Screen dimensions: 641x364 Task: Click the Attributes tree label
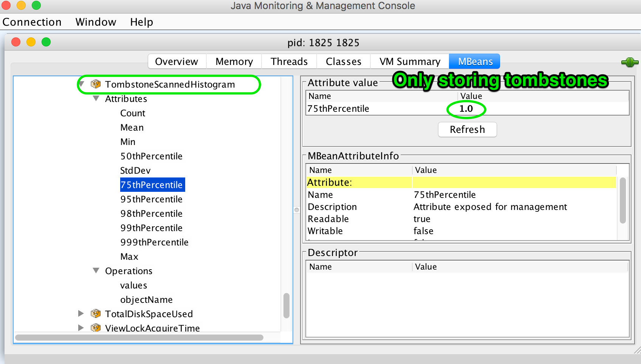tap(126, 99)
